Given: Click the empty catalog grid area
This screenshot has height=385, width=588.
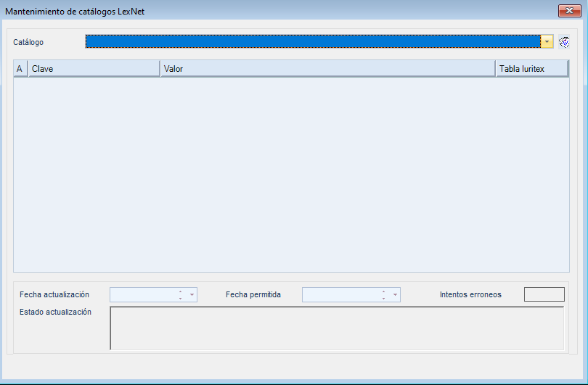Looking at the screenshot, I should coord(290,174).
